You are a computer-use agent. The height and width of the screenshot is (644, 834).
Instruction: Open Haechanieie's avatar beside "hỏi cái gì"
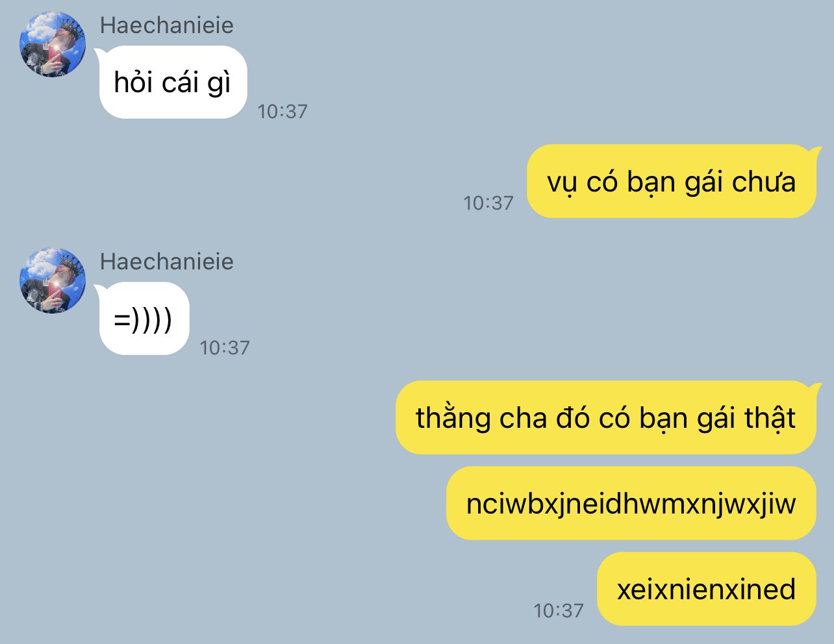[x=53, y=44]
